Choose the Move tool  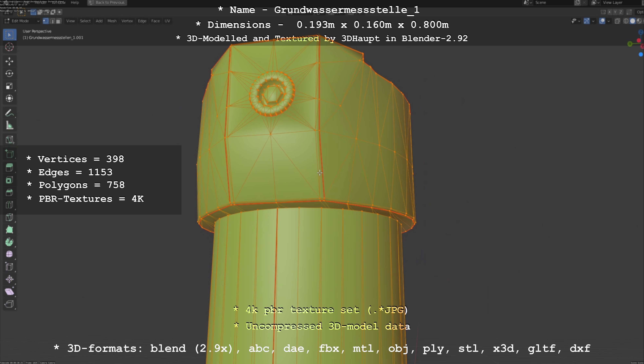coord(9,61)
